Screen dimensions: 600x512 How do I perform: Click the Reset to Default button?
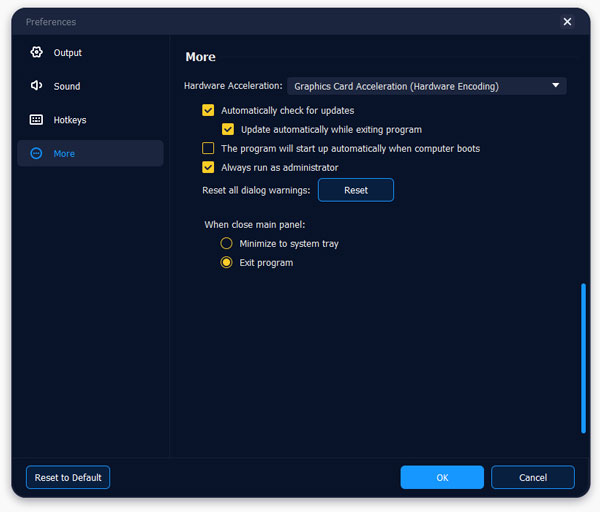click(x=68, y=478)
